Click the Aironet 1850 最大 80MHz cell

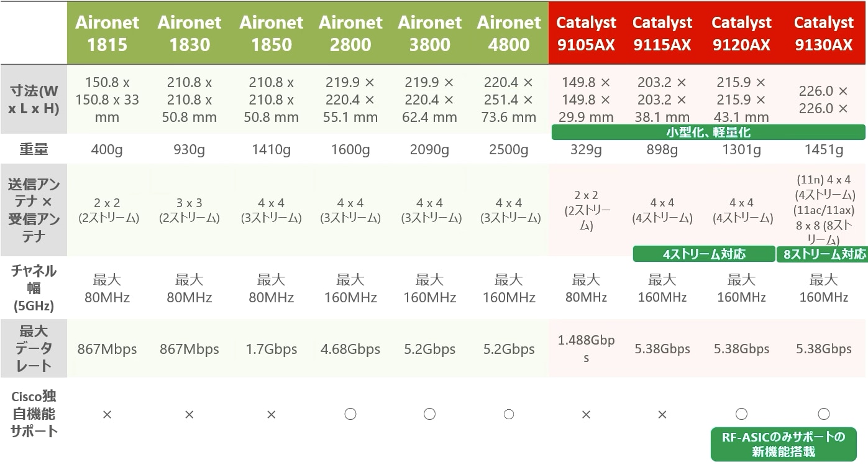tap(272, 289)
